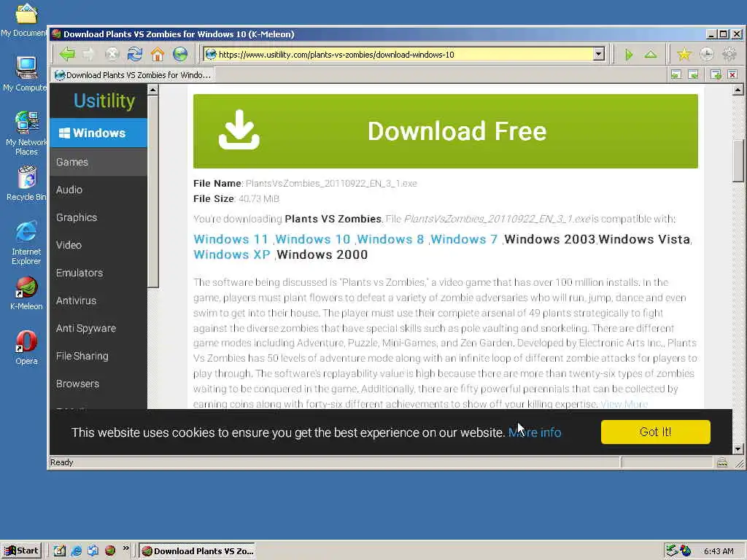Switch to previous tab with tab-bar icon
The width and height of the screenshot is (747, 560).
676,75
